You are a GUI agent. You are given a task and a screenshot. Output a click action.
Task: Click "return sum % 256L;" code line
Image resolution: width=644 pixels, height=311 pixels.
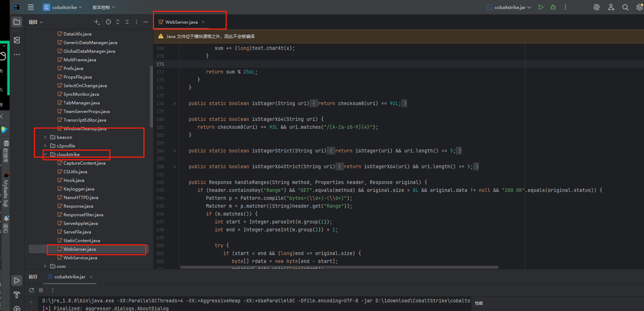click(232, 72)
